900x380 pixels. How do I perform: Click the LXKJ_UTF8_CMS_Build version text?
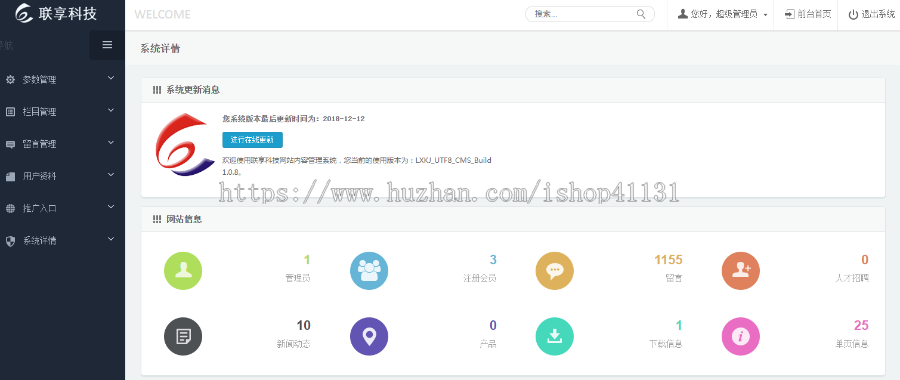(453, 160)
